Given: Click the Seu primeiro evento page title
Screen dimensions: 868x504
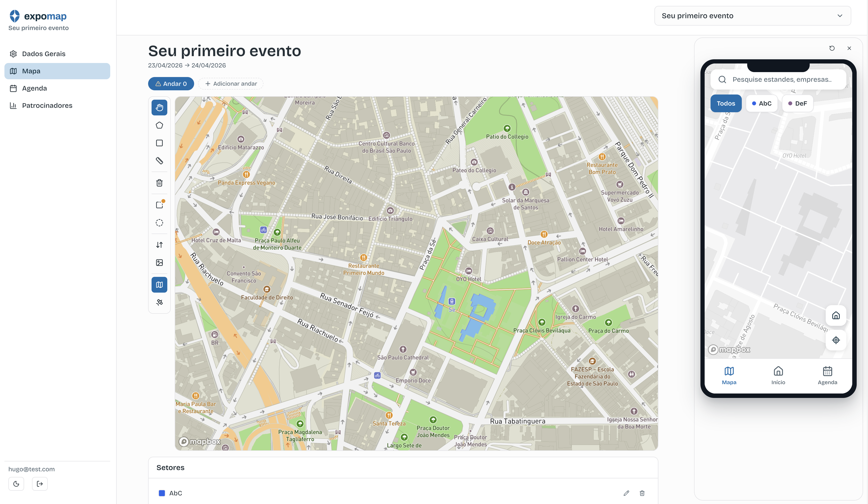Looking at the screenshot, I should (x=225, y=51).
